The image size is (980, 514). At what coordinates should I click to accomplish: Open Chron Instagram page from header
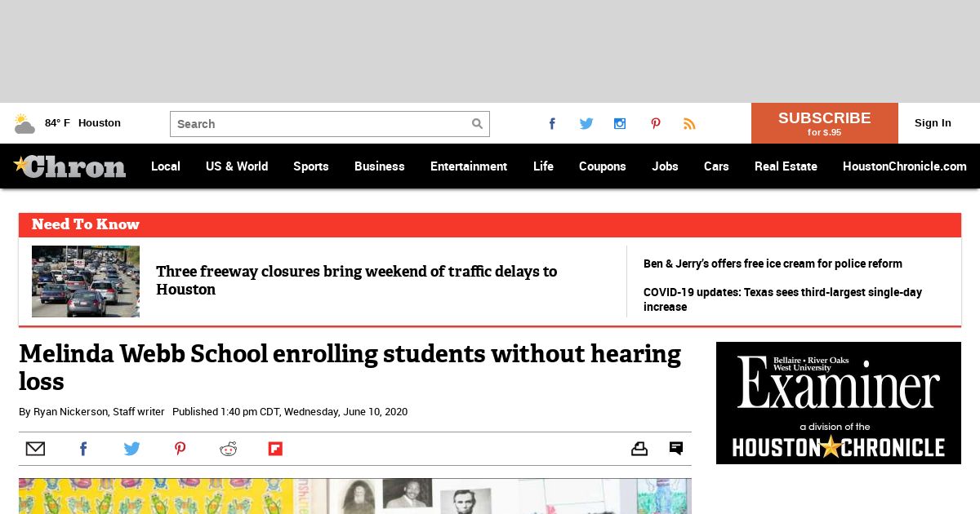pos(620,124)
